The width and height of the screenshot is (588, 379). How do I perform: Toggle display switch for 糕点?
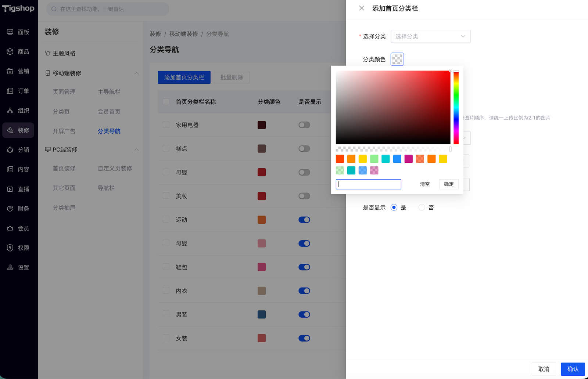304,149
